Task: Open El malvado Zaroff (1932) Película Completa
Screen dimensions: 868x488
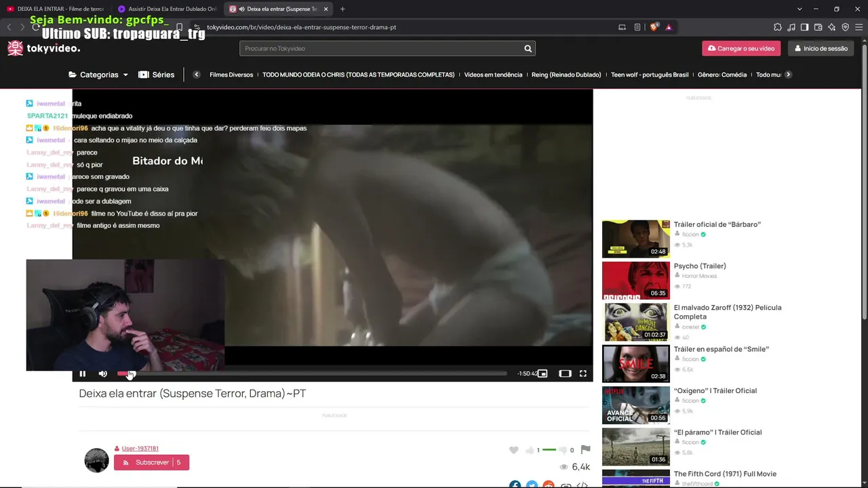Action: pos(728,312)
